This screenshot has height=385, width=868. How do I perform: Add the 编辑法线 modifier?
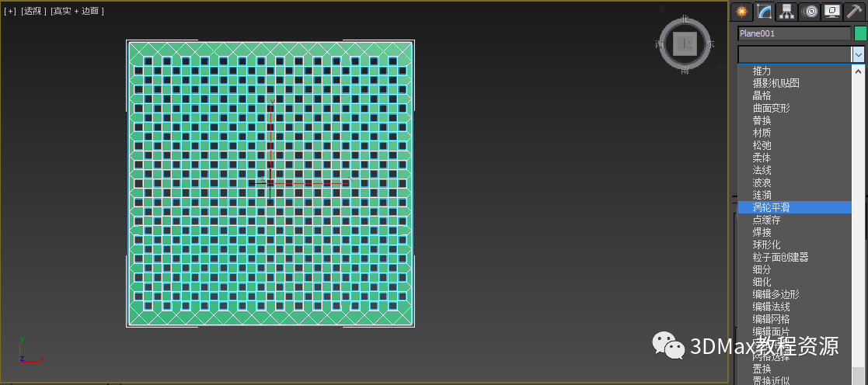pos(794,307)
